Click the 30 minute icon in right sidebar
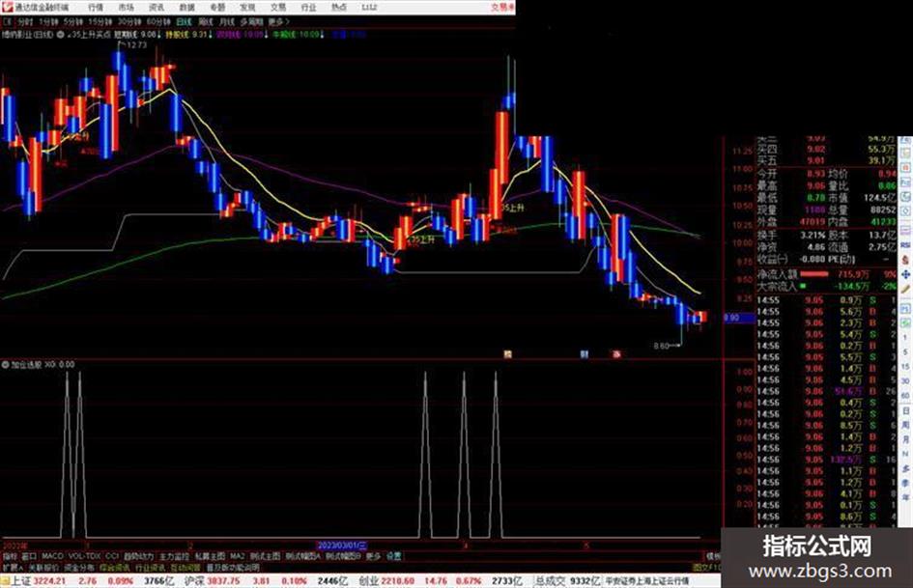The width and height of the screenshot is (913, 588). [905, 381]
